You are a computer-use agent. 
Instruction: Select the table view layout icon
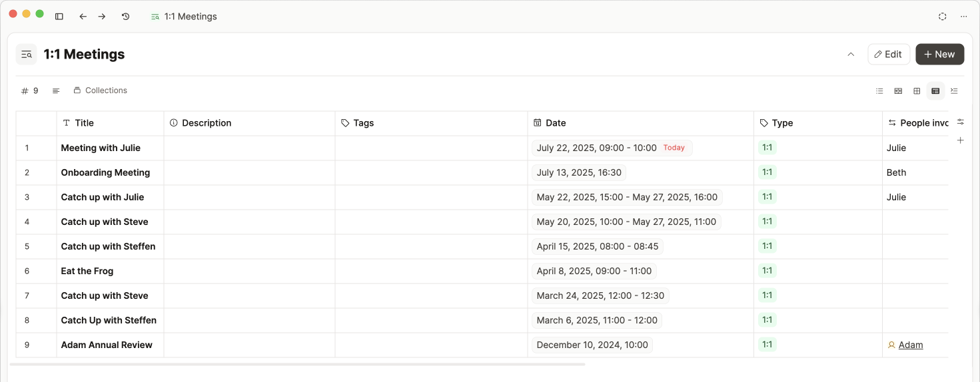tap(935, 91)
